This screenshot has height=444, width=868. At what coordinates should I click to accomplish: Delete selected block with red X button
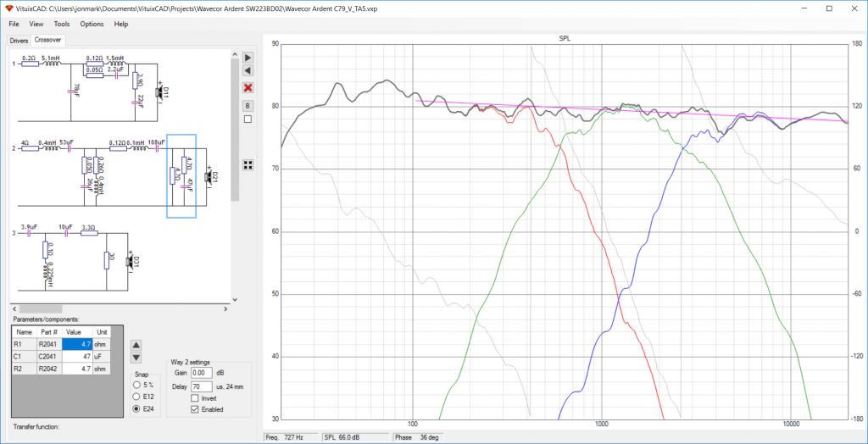click(248, 87)
